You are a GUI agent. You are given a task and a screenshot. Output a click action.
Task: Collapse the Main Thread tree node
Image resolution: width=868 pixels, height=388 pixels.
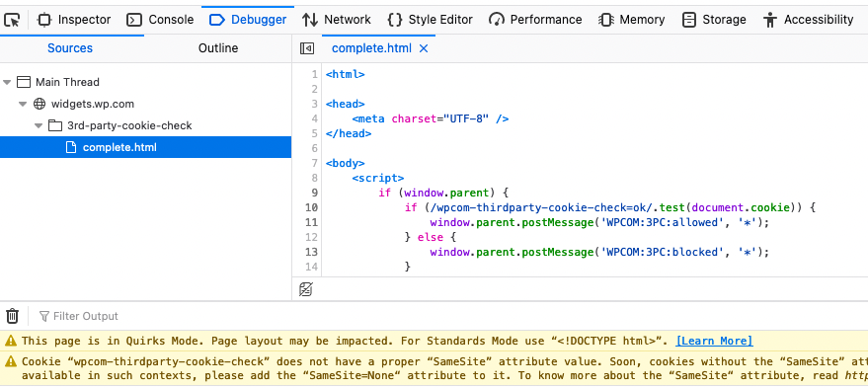pyautogui.click(x=7, y=83)
